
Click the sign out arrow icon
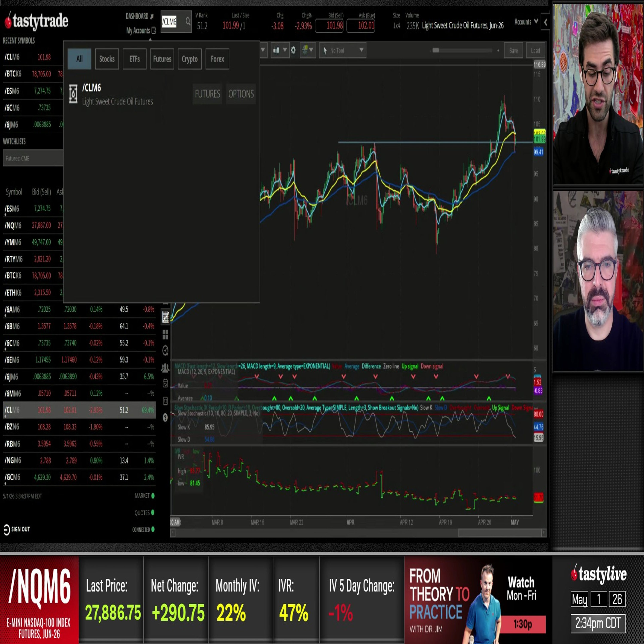pos(7,529)
